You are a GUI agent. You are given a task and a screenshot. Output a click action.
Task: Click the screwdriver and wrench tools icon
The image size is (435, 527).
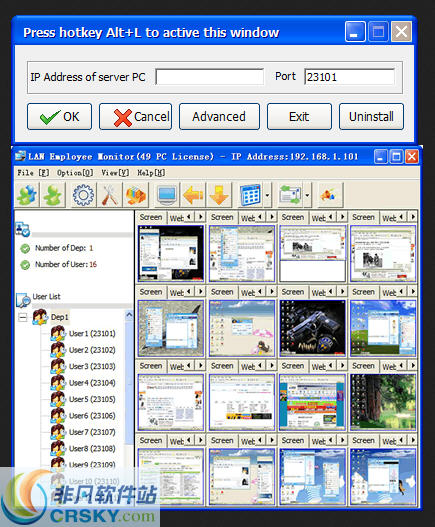[110, 195]
